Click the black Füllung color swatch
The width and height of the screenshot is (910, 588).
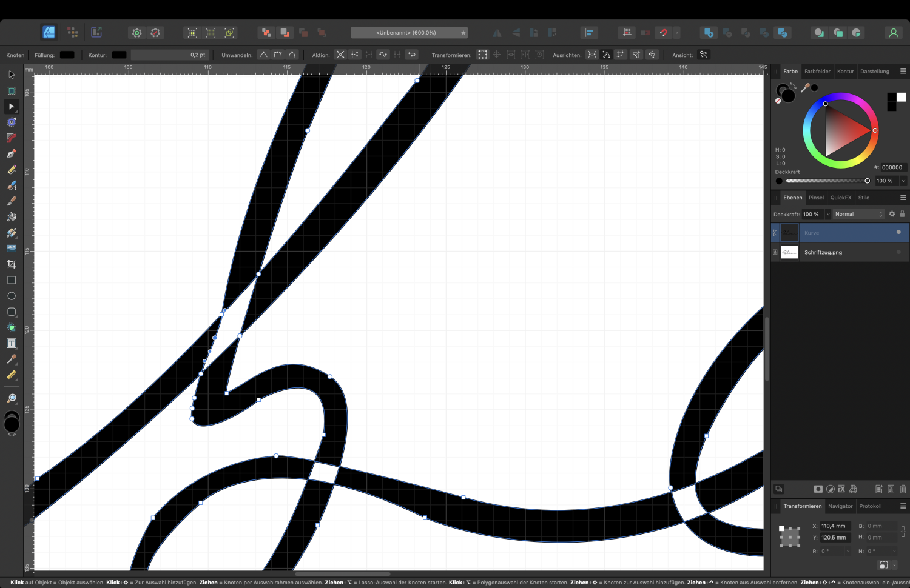tap(67, 55)
